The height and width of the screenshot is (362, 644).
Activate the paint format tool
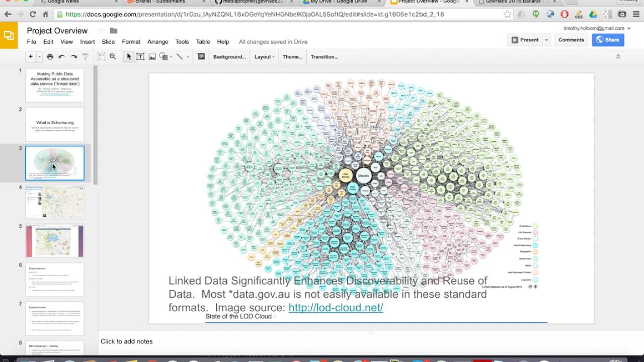click(86, 57)
